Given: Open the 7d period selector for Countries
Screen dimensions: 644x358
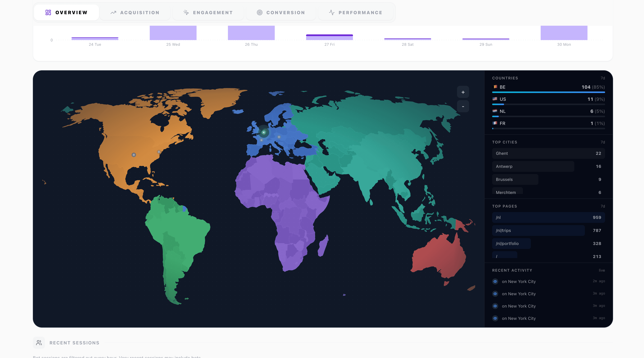Looking at the screenshot, I should pos(602,78).
